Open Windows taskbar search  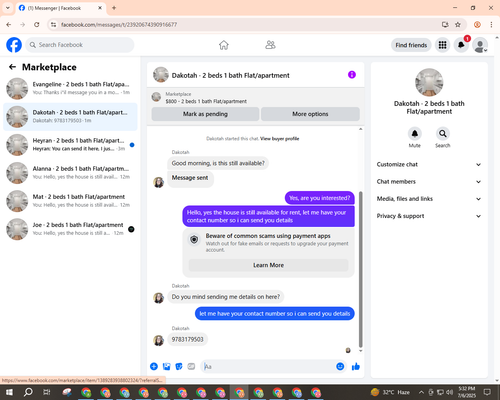[x=28, y=392]
